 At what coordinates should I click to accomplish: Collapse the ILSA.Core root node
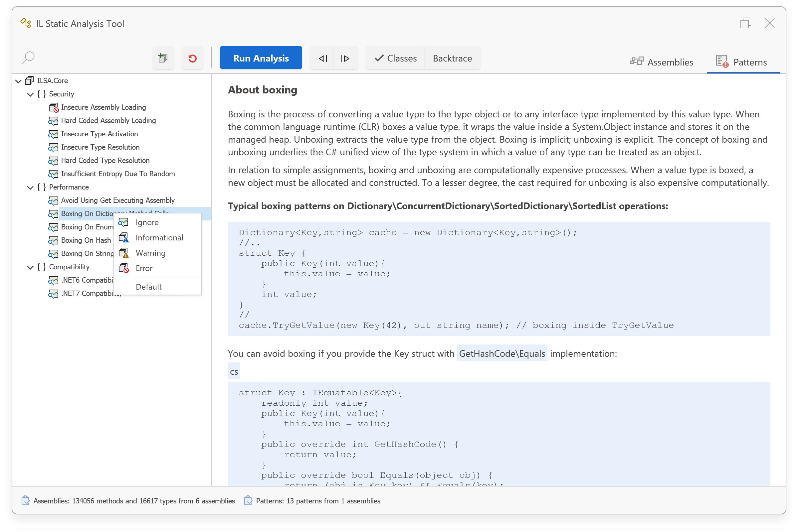[19, 81]
